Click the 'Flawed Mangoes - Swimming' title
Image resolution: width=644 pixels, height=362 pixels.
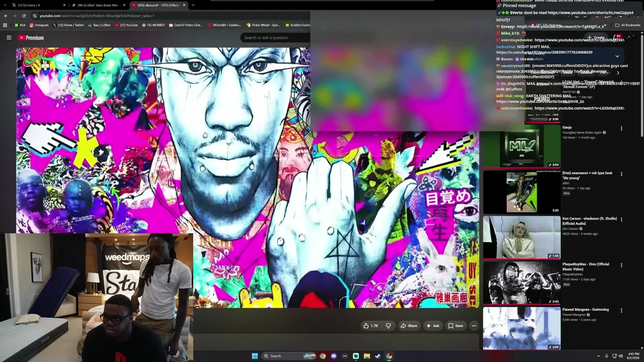pos(586,310)
